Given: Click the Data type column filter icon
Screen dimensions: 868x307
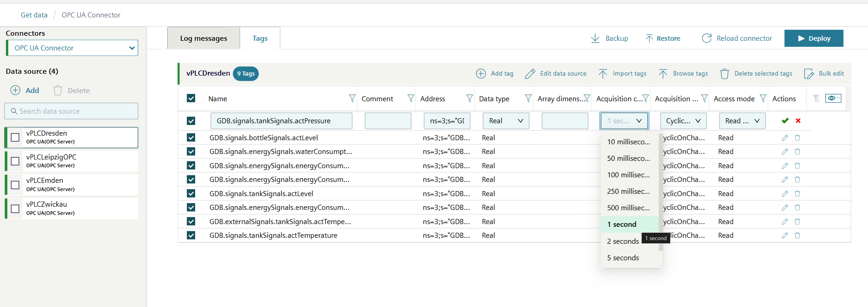Looking at the screenshot, I should pyautogui.click(x=528, y=99).
